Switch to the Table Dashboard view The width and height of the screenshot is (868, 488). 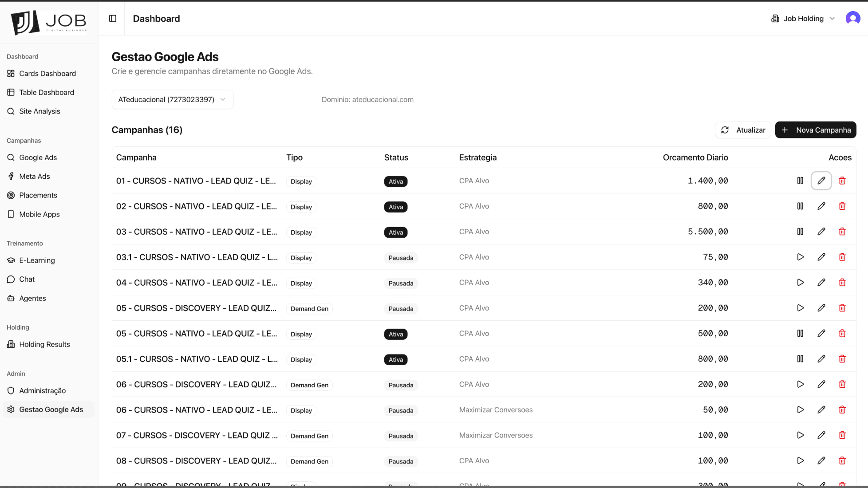coord(46,92)
